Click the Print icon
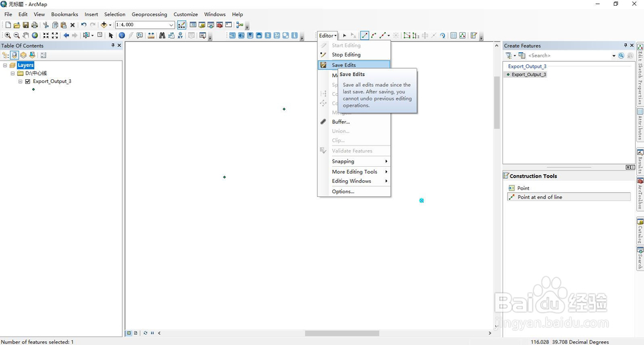The width and height of the screenshot is (644, 345). tap(35, 25)
